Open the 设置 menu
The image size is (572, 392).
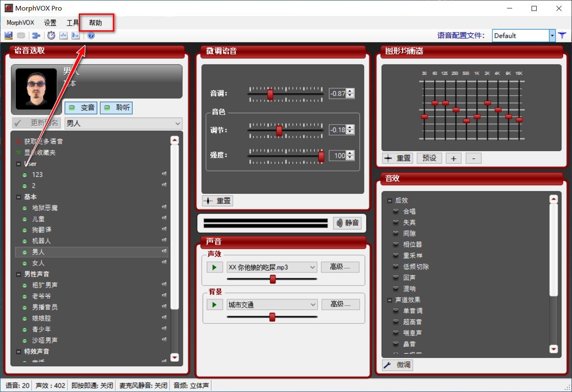(50, 23)
